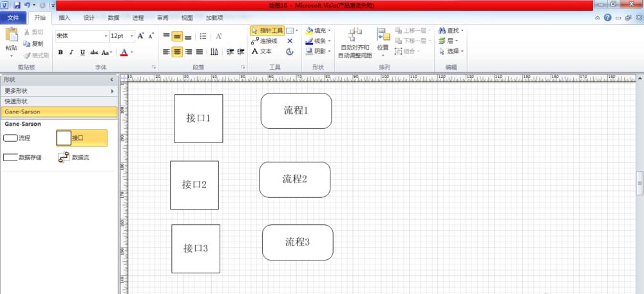This screenshot has width=644, height=294.
Task: Toggle bold formatting
Action: pyautogui.click(x=61, y=52)
